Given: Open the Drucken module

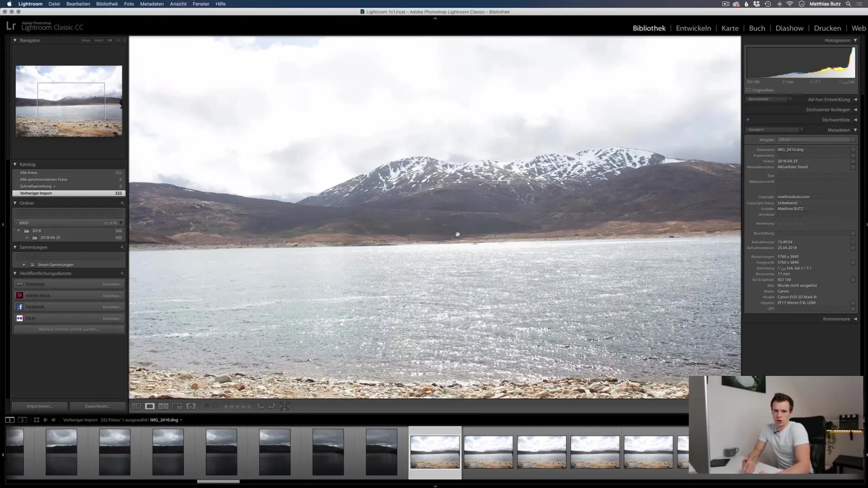Looking at the screenshot, I should pos(827,28).
